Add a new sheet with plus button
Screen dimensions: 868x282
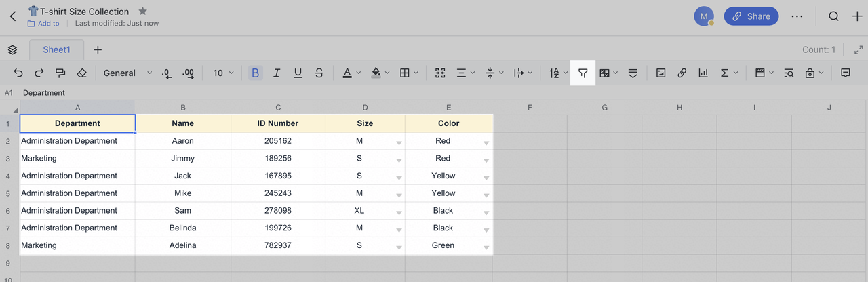point(98,49)
